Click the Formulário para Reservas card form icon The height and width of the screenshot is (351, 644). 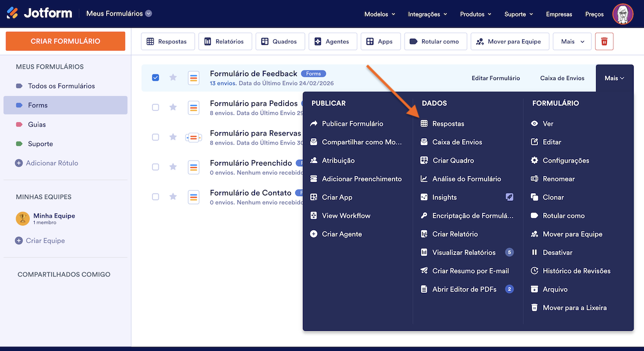coord(194,137)
